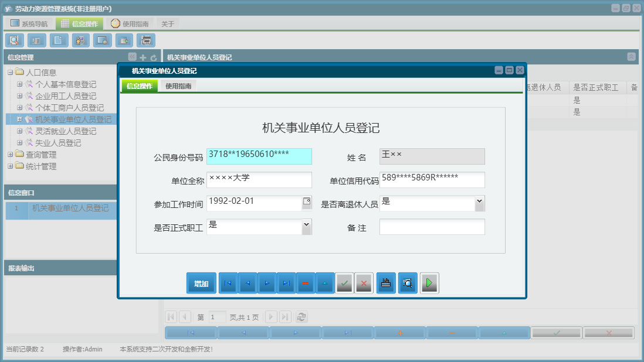Go to last page in grid pager
Screen dimensions: 644x362
[x=286, y=317]
